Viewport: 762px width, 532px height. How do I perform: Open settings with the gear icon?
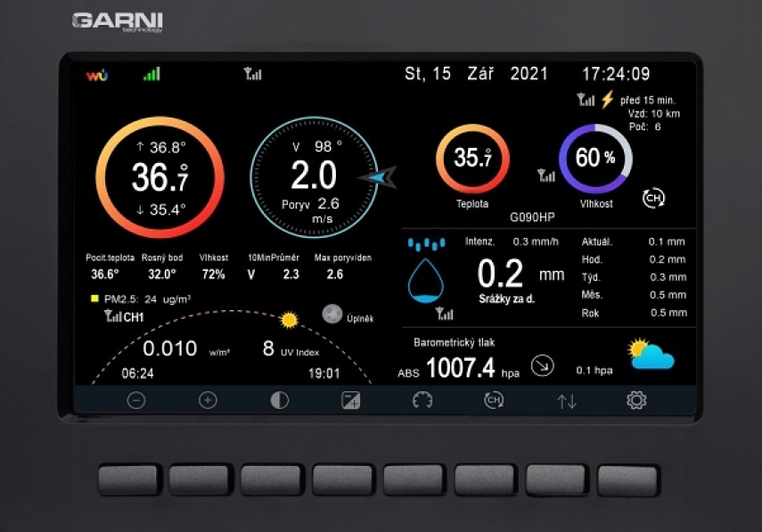point(636,400)
